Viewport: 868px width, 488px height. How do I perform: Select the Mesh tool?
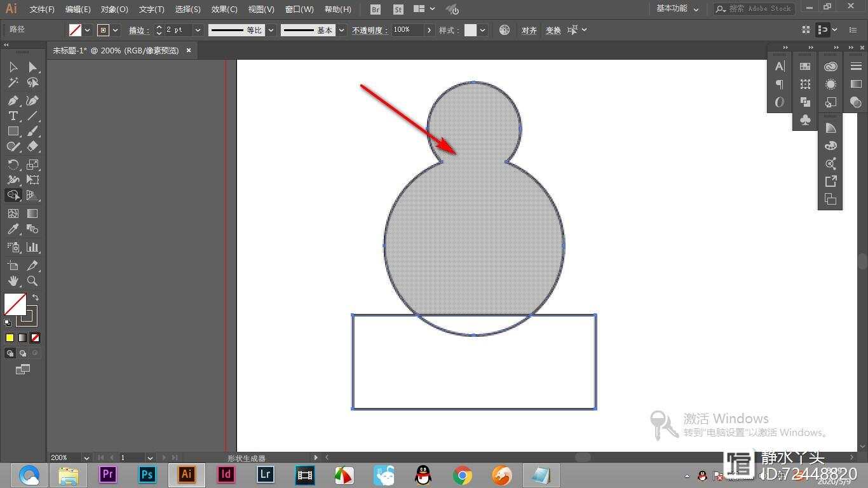pos(13,213)
